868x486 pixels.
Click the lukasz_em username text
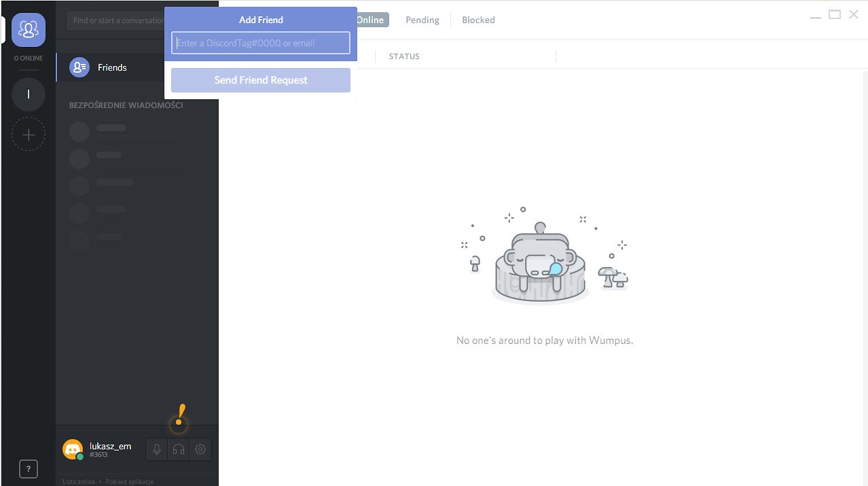[x=110, y=446]
